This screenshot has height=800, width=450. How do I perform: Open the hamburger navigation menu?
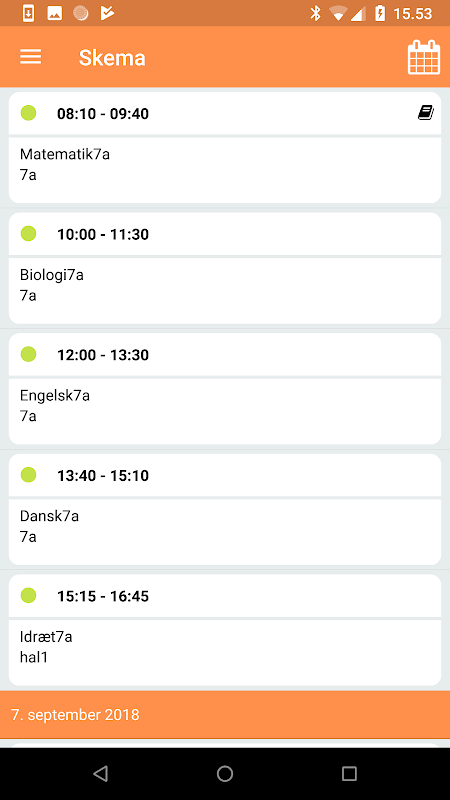pyautogui.click(x=31, y=57)
